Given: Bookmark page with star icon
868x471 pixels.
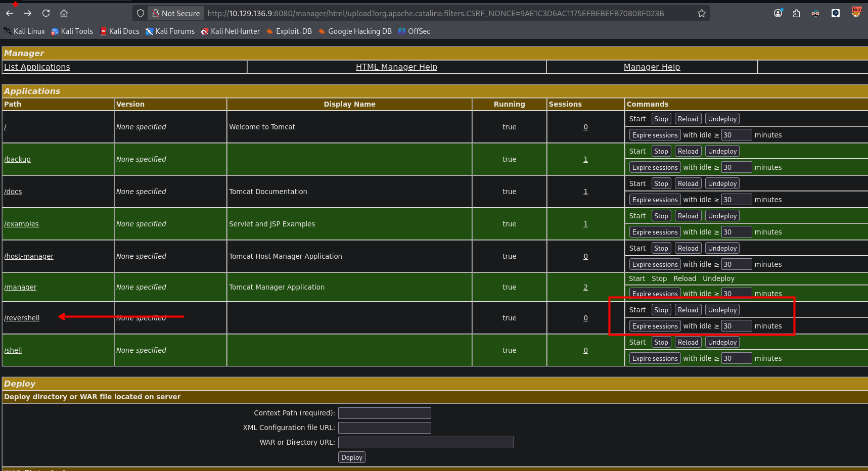Looking at the screenshot, I should click(x=701, y=13).
